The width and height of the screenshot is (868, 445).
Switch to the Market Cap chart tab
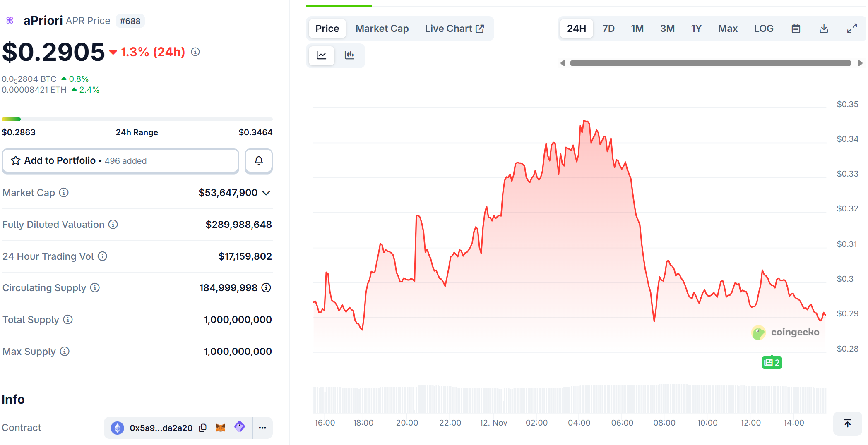[x=382, y=28]
